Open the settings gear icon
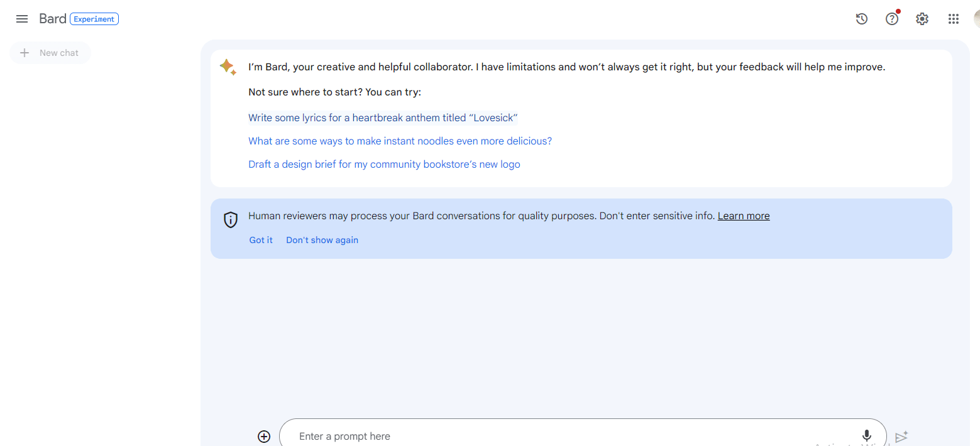The height and width of the screenshot is (446, 980). point(922,19)
